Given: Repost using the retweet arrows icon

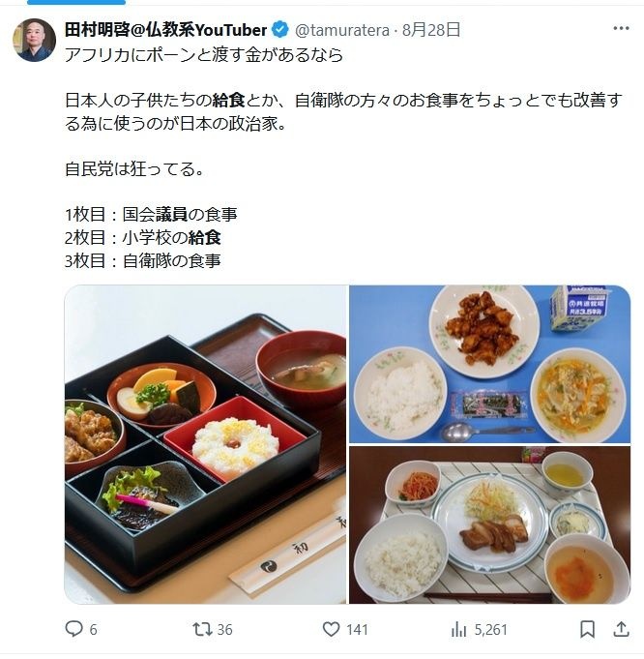Looking at the screenshot, I should (202, 629).
